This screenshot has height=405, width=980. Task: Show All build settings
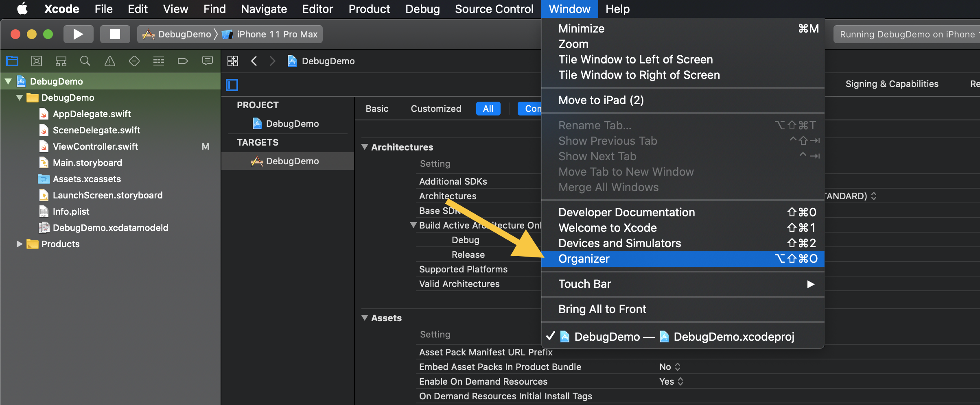click(x=488, y=109)
